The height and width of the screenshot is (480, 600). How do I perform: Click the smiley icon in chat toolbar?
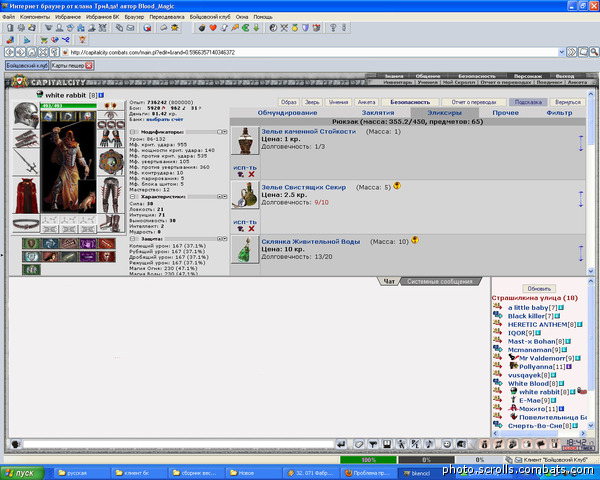tap(447, 444)
